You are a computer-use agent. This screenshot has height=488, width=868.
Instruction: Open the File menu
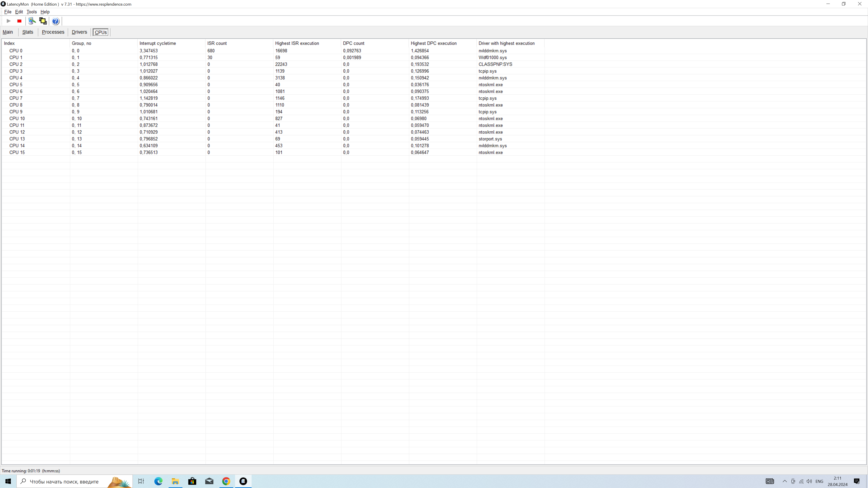7,12
